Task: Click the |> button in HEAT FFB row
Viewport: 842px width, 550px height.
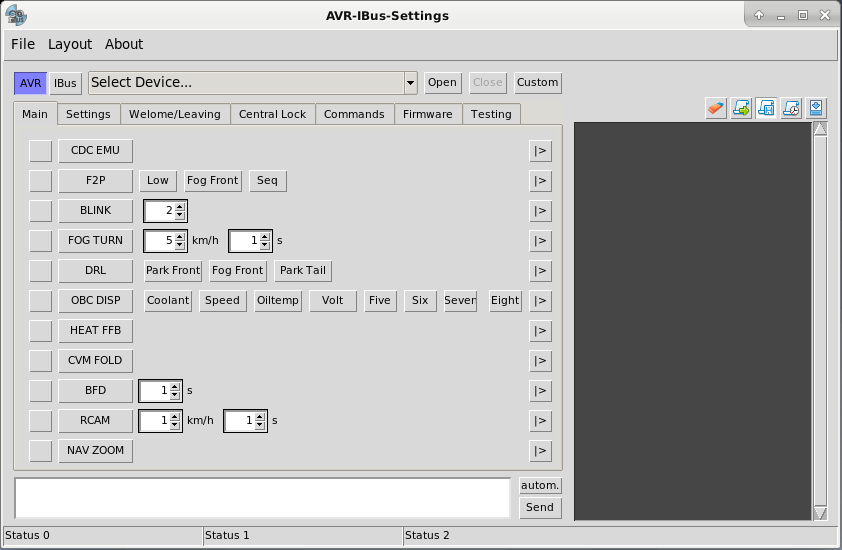Action: click(540, 331)
